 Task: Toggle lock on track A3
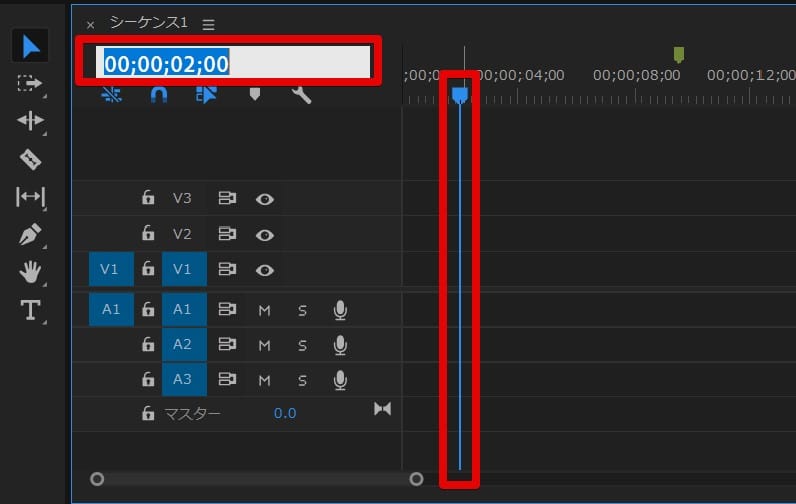pyautogui.click(x=148, y=379)
